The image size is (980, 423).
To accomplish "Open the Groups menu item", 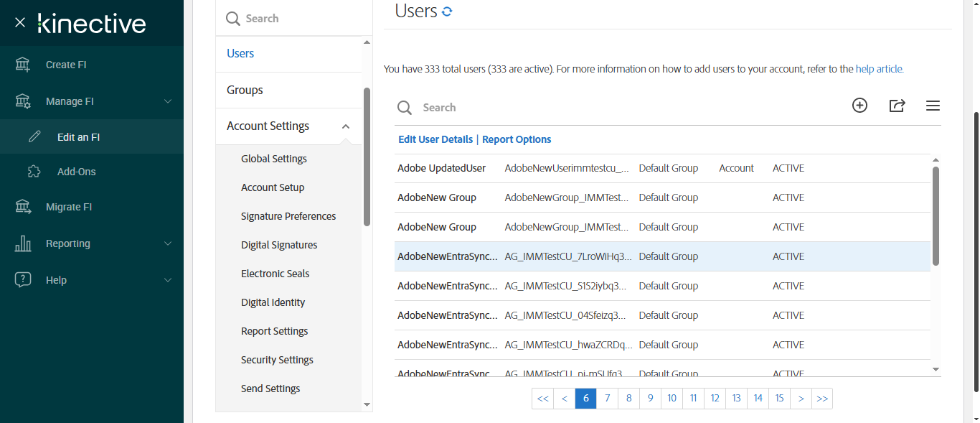I will pyautogui.click(x=245, y=90).
